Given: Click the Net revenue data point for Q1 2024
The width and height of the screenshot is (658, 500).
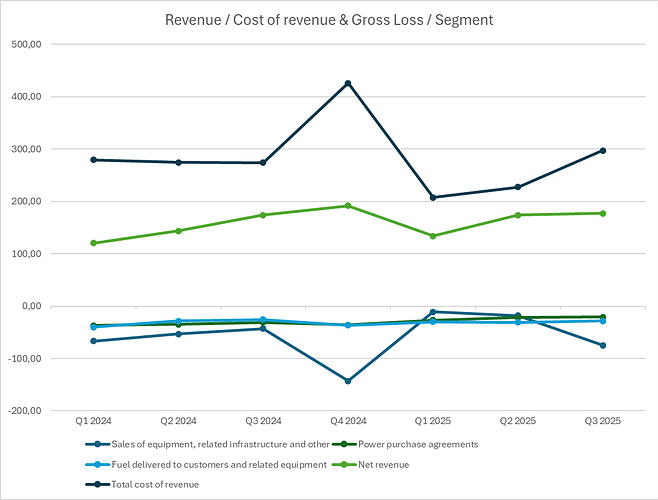Looking at the screenshot, I should tap(93, 243).
